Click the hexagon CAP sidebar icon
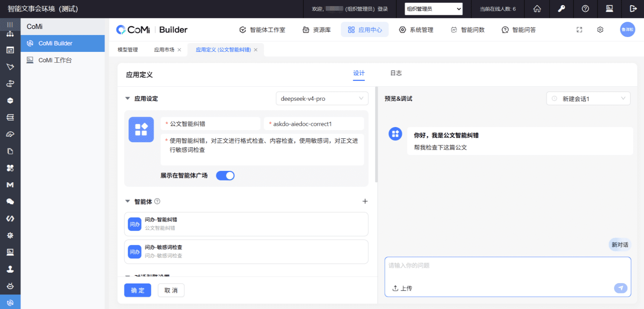Screen dimensions: 644x309 10,101
